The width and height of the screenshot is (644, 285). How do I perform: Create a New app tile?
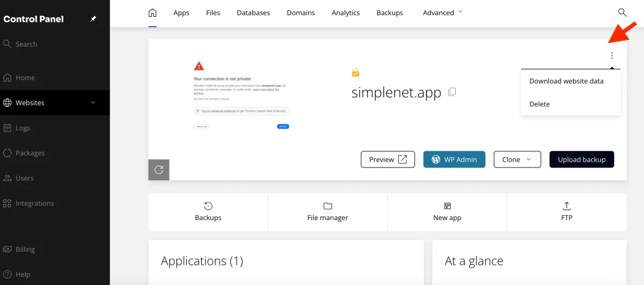click(x=447, y=212)
